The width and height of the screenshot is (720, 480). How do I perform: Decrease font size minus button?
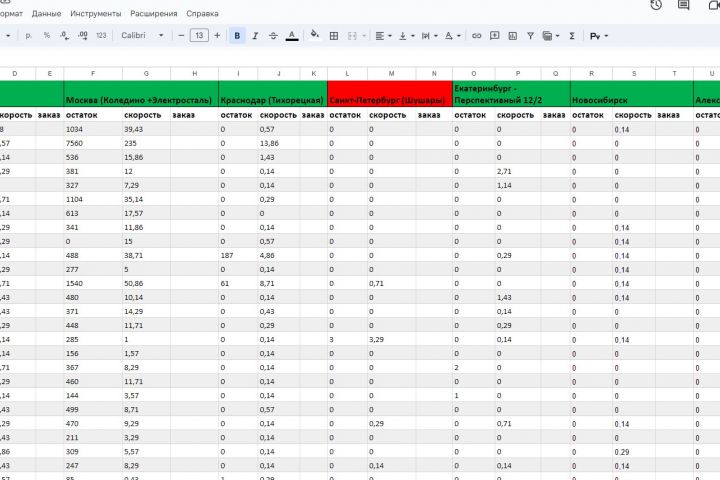tap(181, 35)
